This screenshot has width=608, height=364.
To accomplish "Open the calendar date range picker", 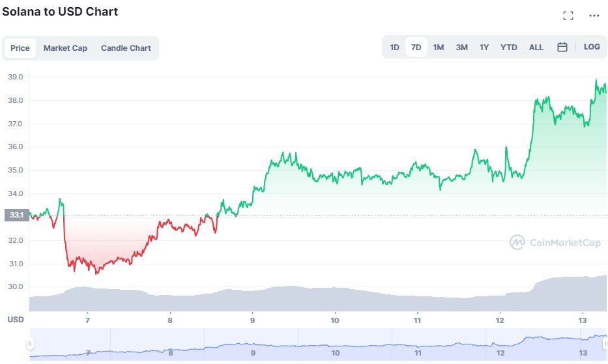I will [x=562, y=47].
